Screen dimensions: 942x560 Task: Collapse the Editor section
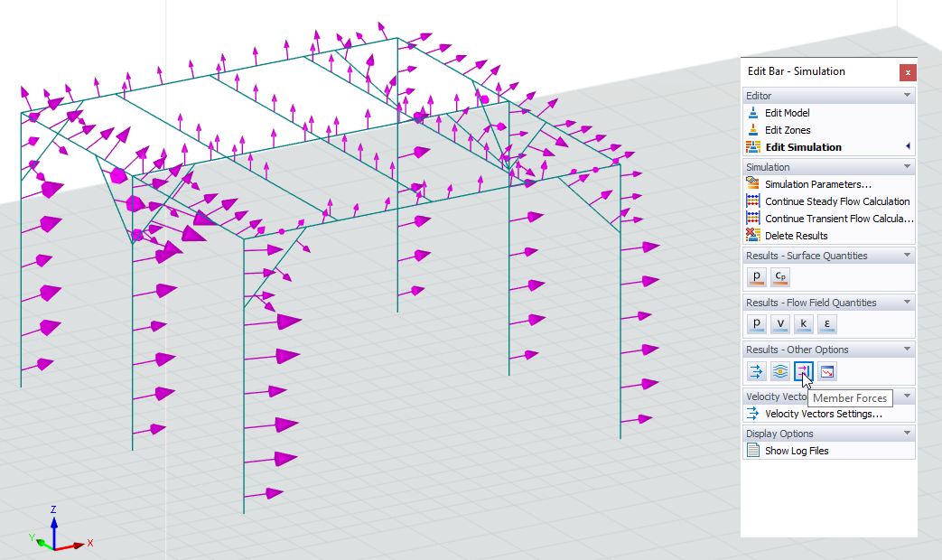pos(907,95)
